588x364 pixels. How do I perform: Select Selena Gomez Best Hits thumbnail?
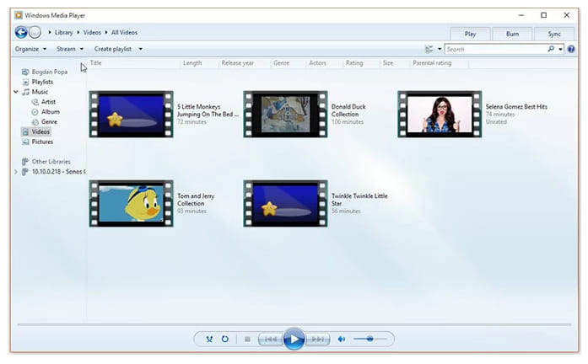[440, 115]
